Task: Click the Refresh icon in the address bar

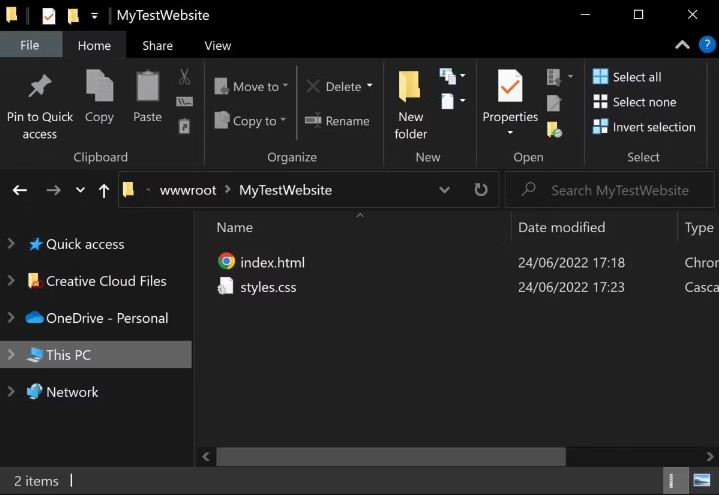Action: pos(480,190)
